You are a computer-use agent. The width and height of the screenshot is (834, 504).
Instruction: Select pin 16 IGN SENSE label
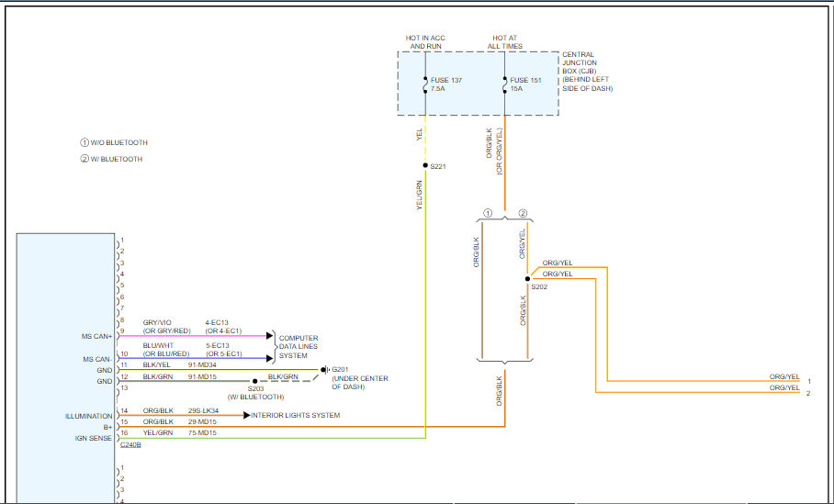point(95,438)
